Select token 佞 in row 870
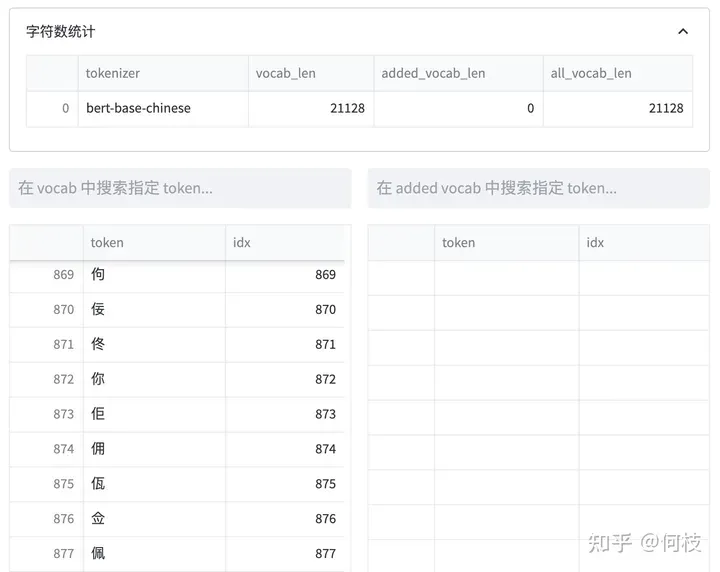Screen dimensions: 720x572 154,310
